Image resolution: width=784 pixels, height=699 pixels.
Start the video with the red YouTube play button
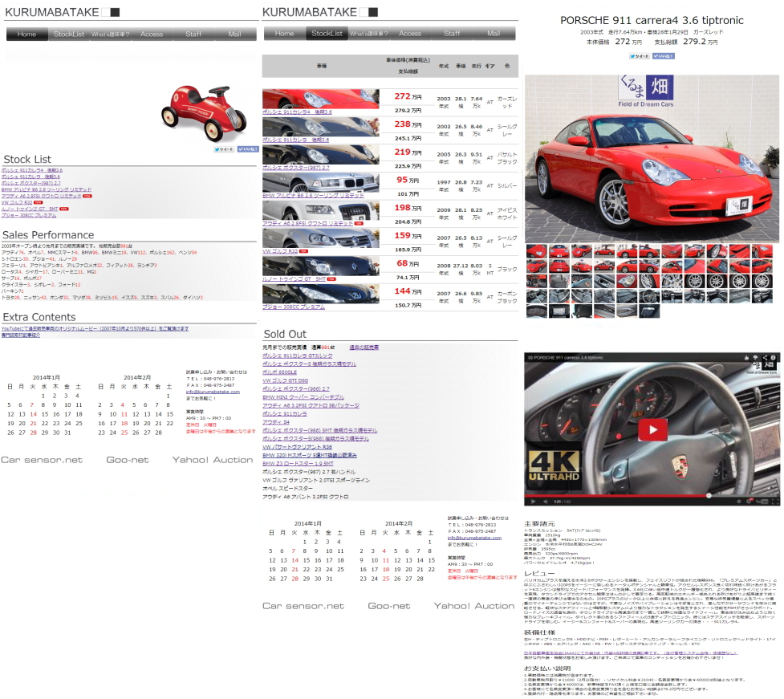pyautogui.click(x=652, y=429)
